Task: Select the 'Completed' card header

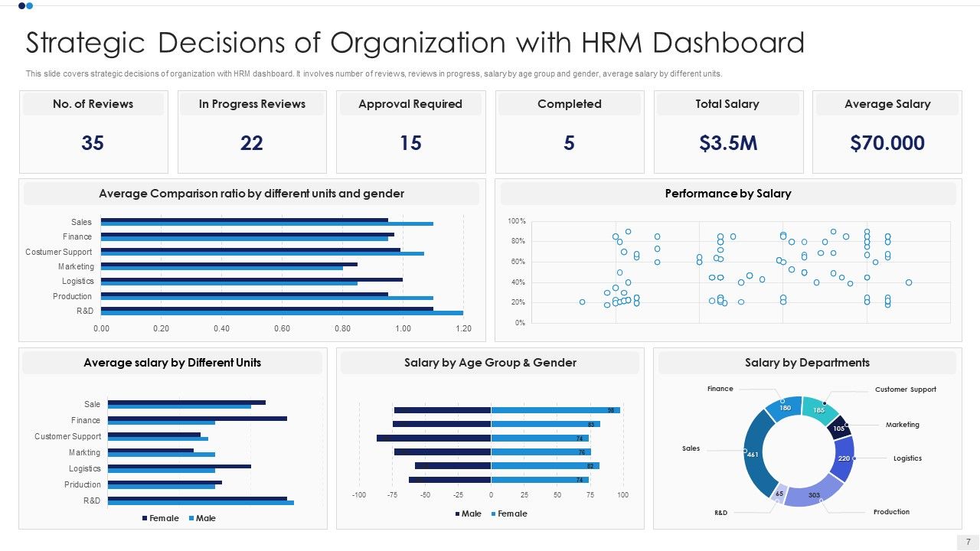Action: tap(570, 104)
